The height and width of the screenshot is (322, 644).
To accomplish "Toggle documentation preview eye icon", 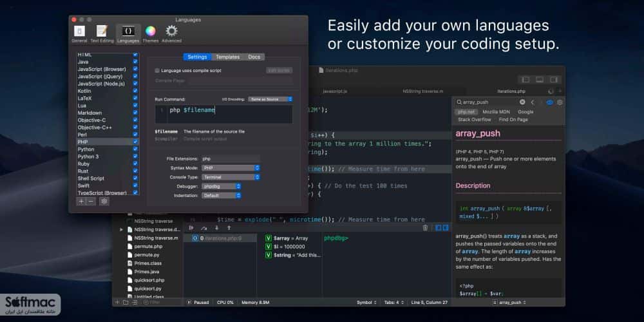I will (549, 102).
